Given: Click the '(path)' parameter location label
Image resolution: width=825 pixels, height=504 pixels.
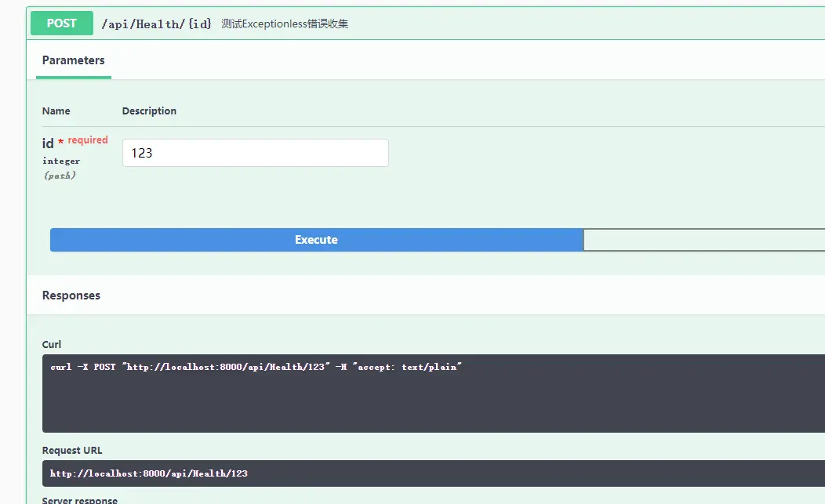Looking at the screenshot, I should [x=60, y=176].
